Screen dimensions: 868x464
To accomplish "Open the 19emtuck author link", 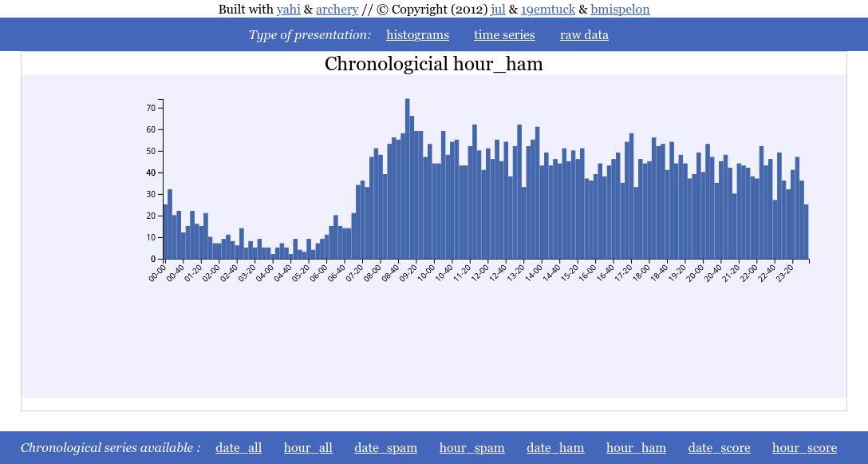I will click(548, 10).
